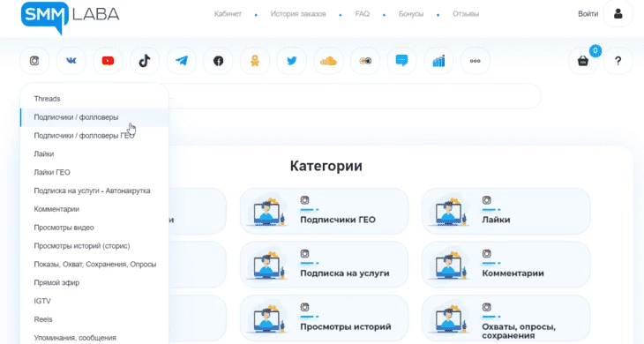Open the Подписчики ГЕО category card
Image resolution: width=644 pixels, height=344 pixels.
(324, 211)
